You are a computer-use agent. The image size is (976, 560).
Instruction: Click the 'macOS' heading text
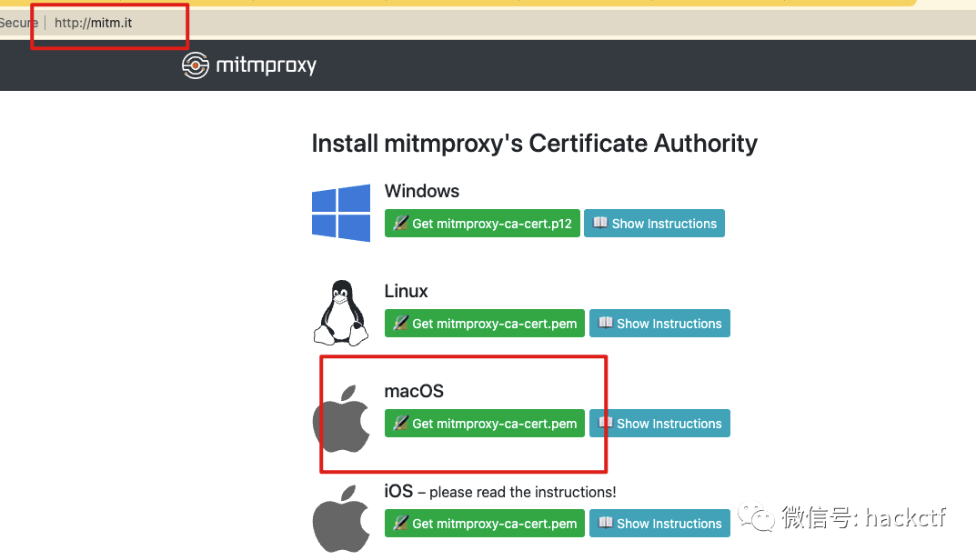(x=414, y=392)
